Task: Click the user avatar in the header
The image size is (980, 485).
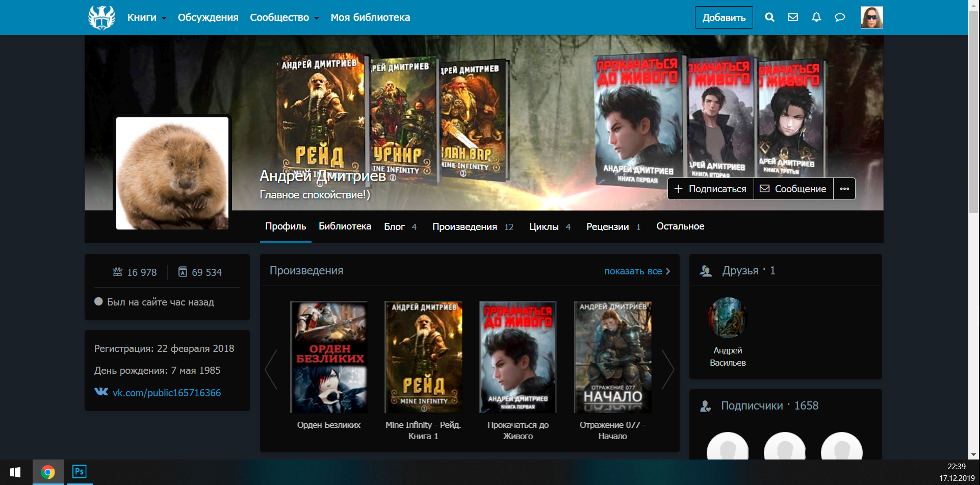Action: point(871,17)
